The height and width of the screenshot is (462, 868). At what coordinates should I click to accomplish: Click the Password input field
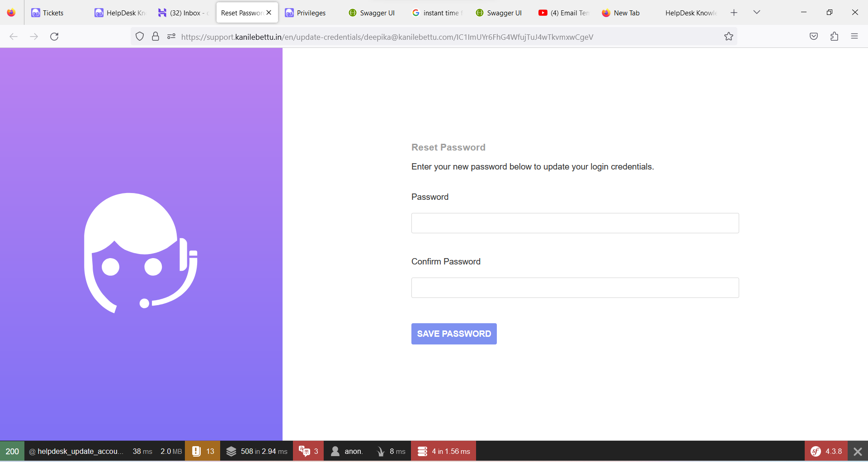point(575,223)
